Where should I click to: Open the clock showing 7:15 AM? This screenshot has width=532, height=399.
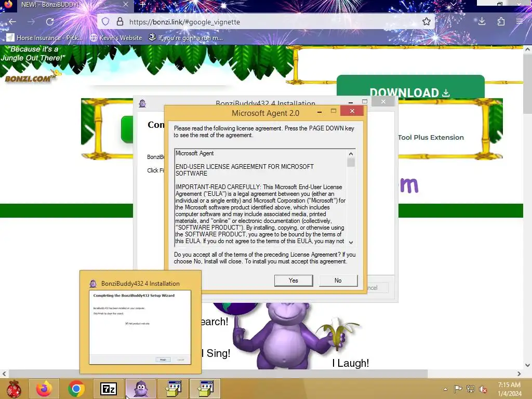coord(509,389)
